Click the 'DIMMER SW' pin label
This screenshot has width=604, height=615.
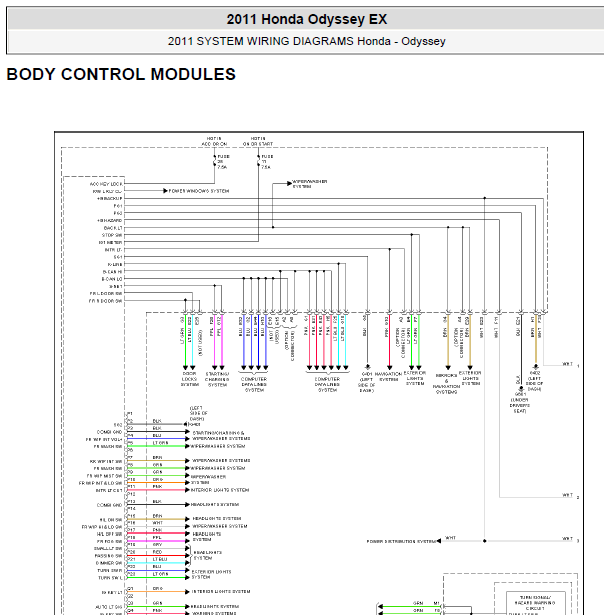coord(109,563)
